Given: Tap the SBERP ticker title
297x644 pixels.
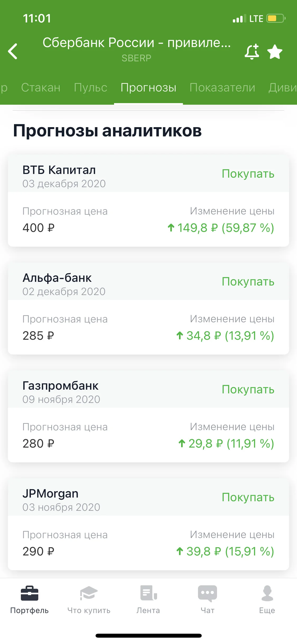Looking at the screenshot, I should click(136, 58).
